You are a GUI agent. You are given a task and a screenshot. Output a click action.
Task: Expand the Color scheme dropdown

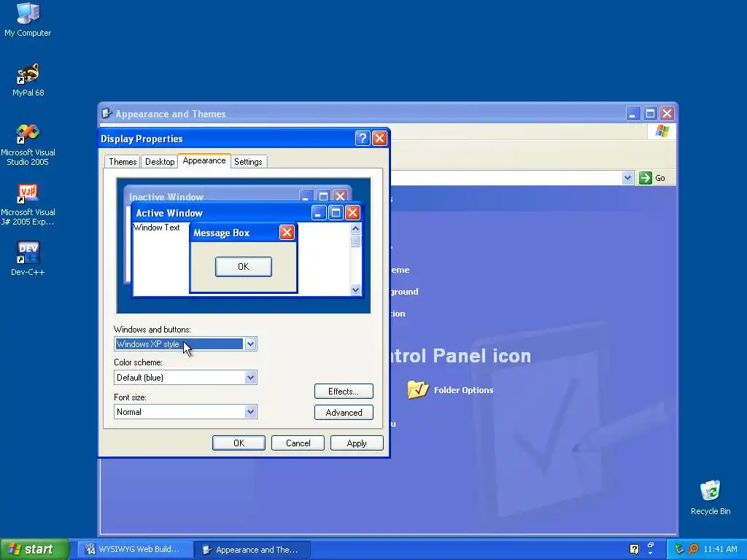pyautogui.click(x=251, y=378)
